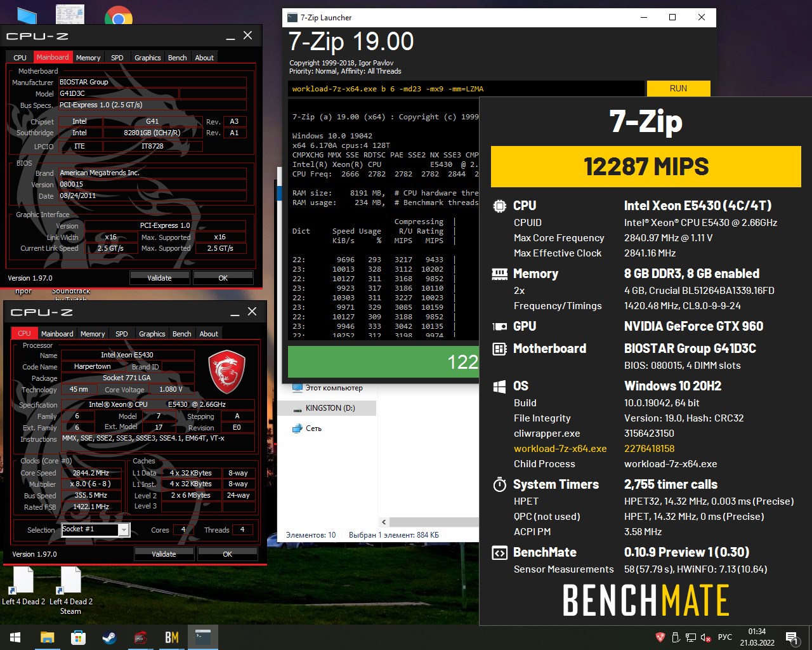Screen dimensions: 812x650
Task: Select Сеть in the Explorer sidebar
Action: (x=307, y=428)
